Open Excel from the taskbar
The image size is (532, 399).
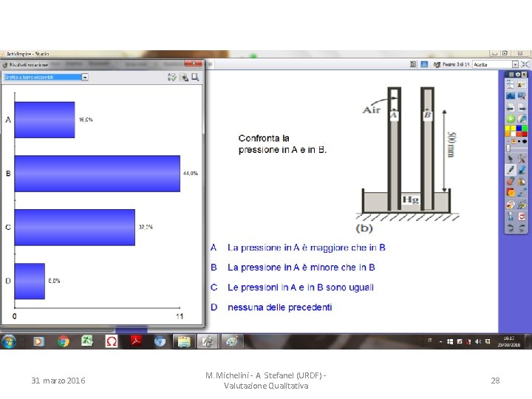[x=87, y=341]
